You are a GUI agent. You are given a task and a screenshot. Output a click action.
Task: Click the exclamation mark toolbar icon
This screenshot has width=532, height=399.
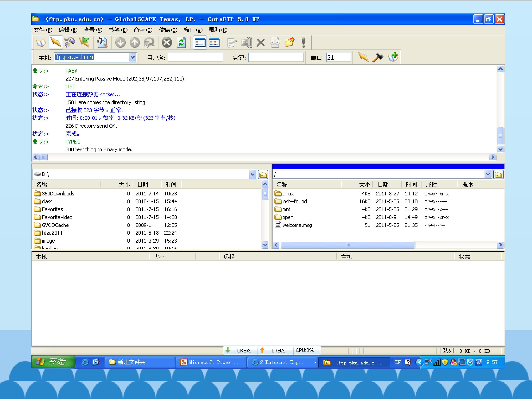pyautogui.click(x=303, y=42)
